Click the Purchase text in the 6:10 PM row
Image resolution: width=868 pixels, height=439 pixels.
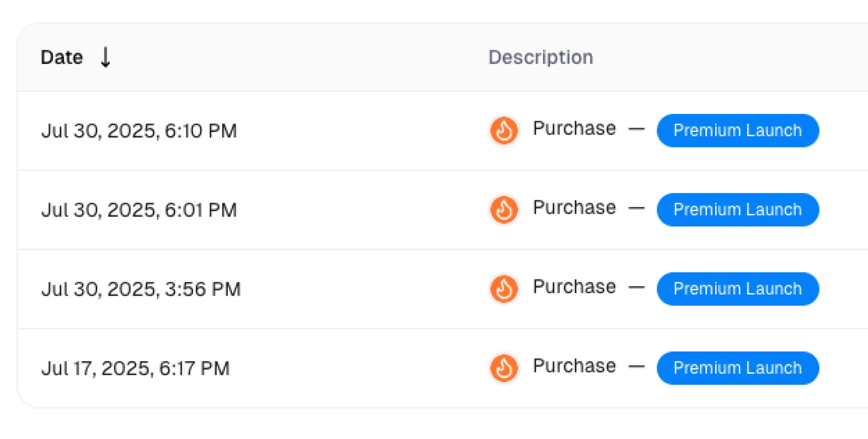tap(575, 128)
